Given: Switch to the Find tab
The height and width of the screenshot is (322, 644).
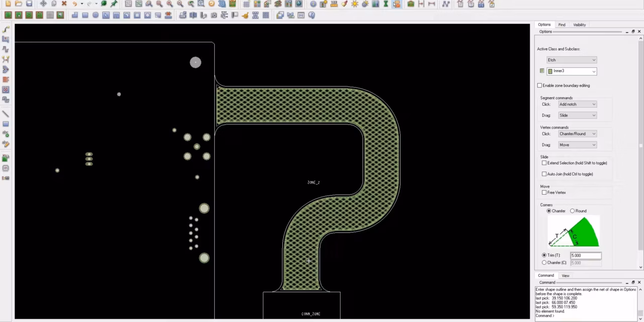Looking at the screenshot, I should point(561,25).
